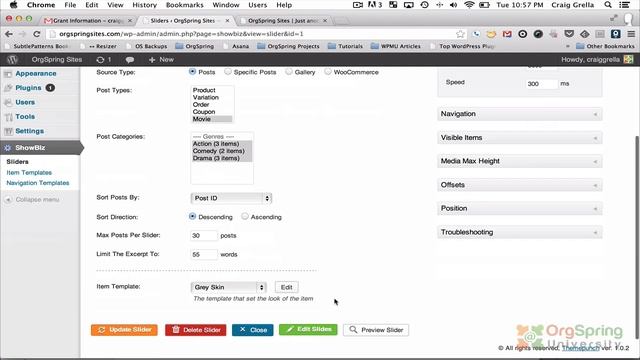
Task: Click the volume icon in menu bar
Action: click(453, 5)
